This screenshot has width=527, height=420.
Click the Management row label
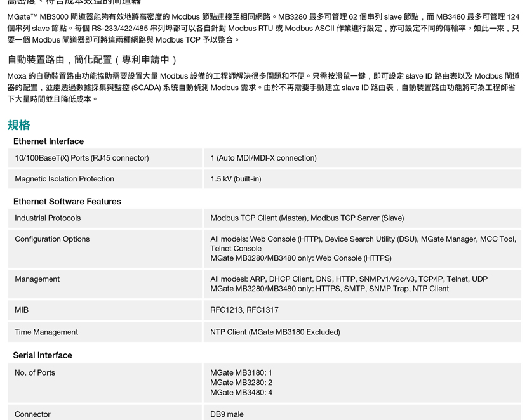click(x=37, y=279)
